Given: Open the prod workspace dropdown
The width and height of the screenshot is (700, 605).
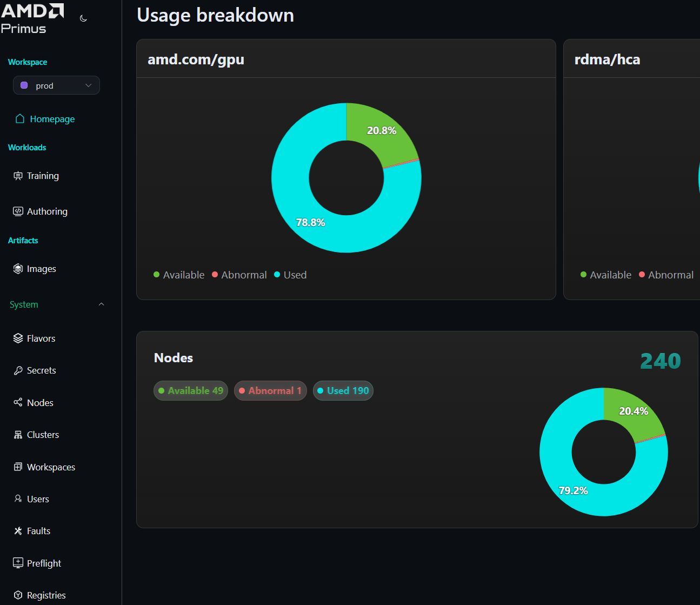Looking at the screenshot, I should (x=56, y=85).
